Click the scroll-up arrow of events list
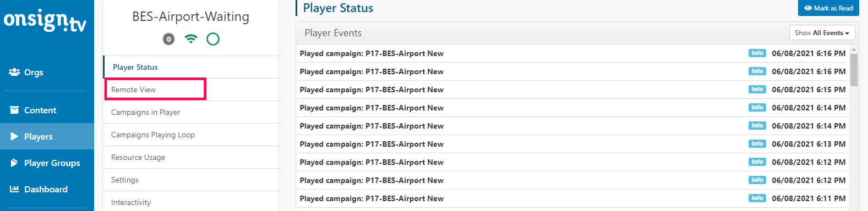Viewport: 868px width, 211px height. point(854,49)
